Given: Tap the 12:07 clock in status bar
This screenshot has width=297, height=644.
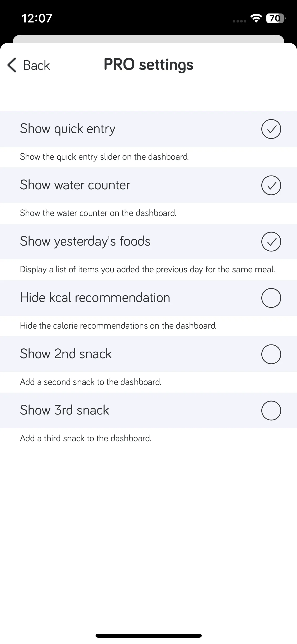Looking at the screenshot, I should (x=37, y=18).
